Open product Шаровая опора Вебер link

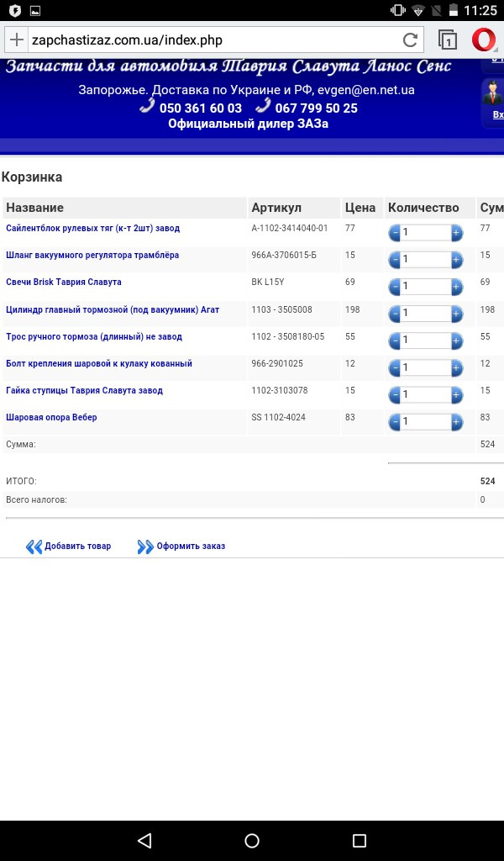pyautogui.click(x=51, y=417)
